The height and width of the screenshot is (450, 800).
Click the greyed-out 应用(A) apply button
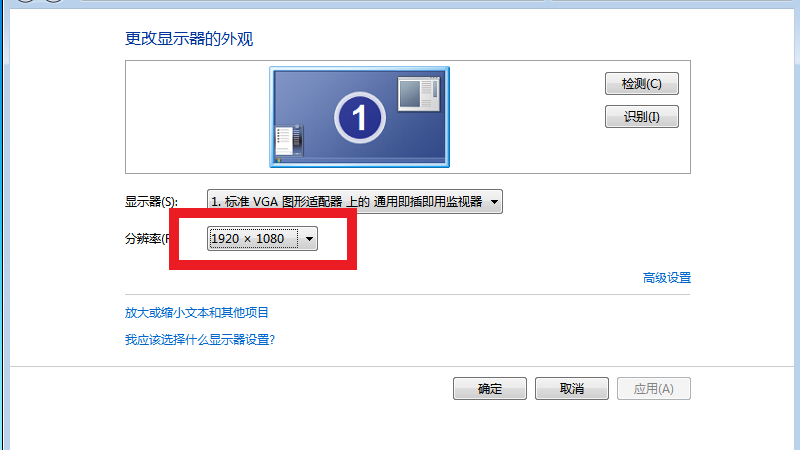point(654,389)
